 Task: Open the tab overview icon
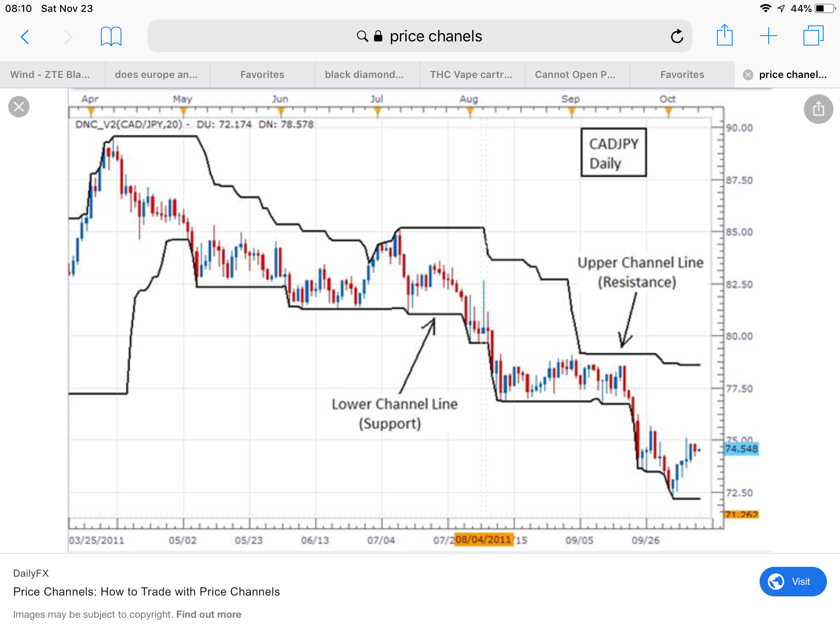(813, 36)
